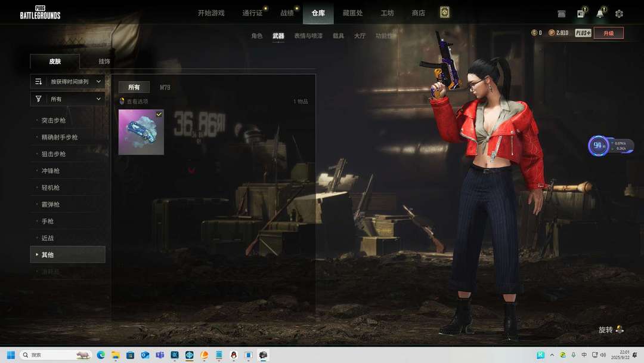Viewport: 644px width, 363px height.
Task: Click the filter funnel icon
Action: point(38,99)
